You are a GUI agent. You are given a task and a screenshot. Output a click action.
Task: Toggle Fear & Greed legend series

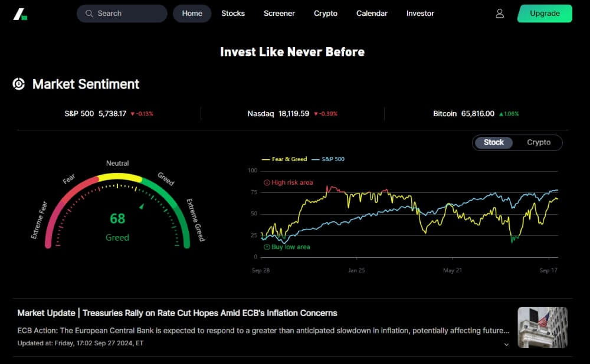284,159
